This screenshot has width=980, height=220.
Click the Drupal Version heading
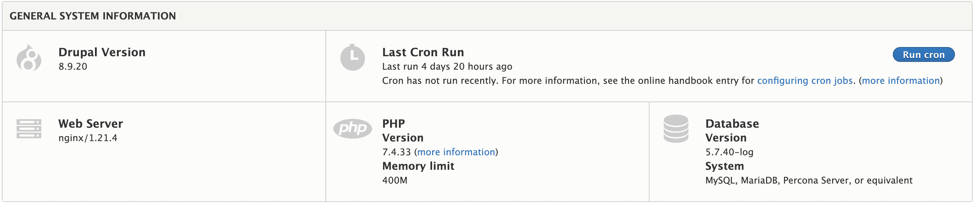point(102,52)
